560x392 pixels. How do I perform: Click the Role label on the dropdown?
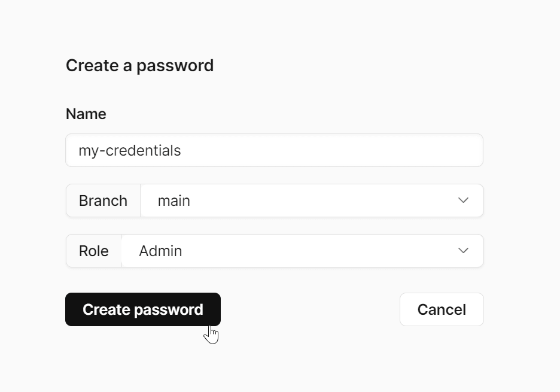93,251
